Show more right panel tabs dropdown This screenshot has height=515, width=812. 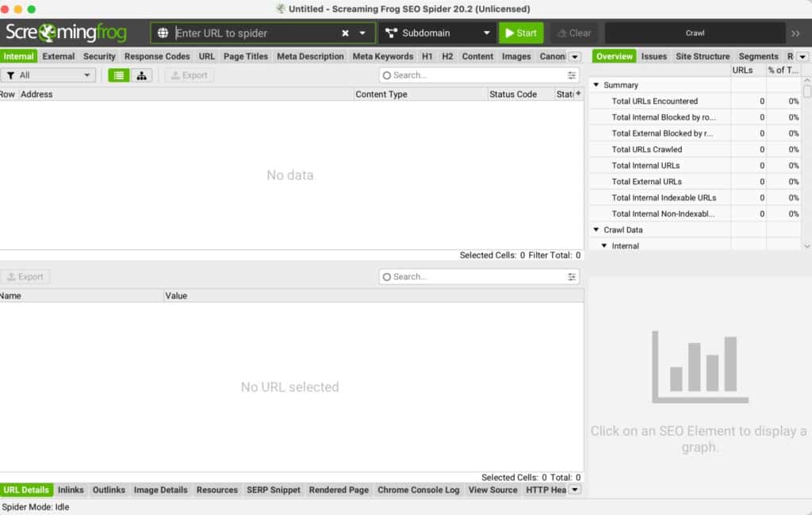(x=802, y=56)
